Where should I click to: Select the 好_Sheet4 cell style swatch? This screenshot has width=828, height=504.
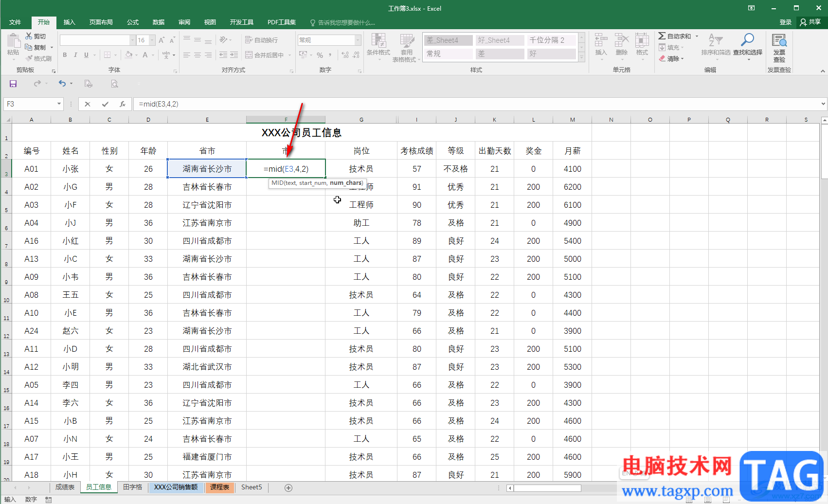coord(499,40)
